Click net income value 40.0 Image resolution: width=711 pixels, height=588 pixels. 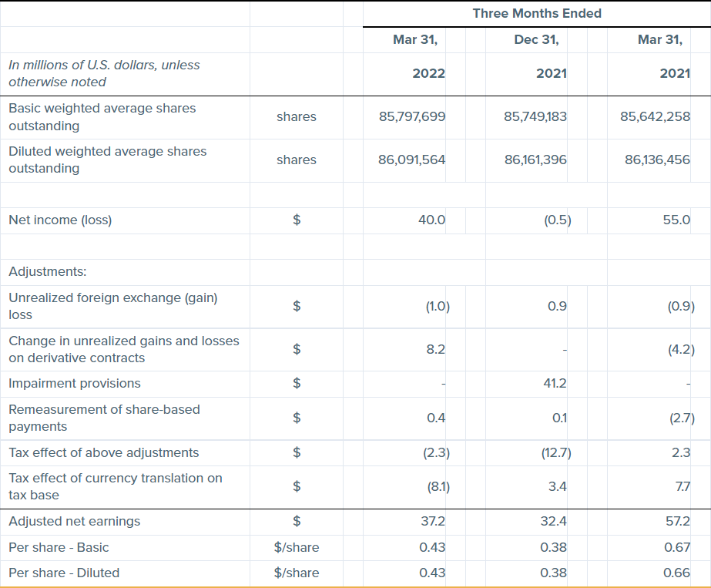431,220
